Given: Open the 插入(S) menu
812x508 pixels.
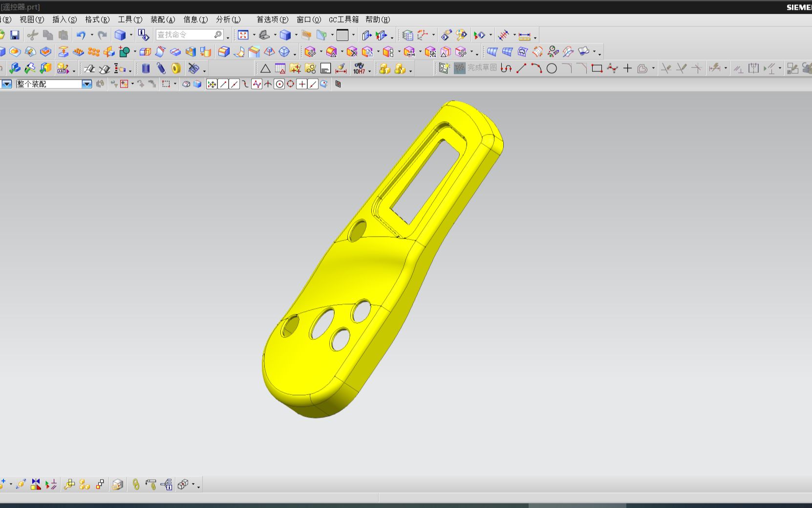Looking at the screenshot, I should [64, 20].
